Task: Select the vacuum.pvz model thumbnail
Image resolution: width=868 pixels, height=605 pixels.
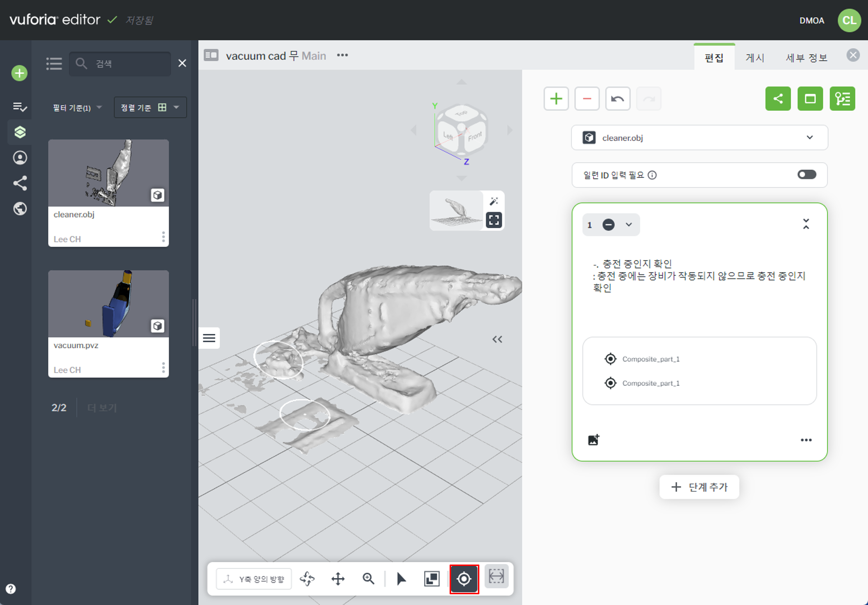Action: click(x=108, y=304)
